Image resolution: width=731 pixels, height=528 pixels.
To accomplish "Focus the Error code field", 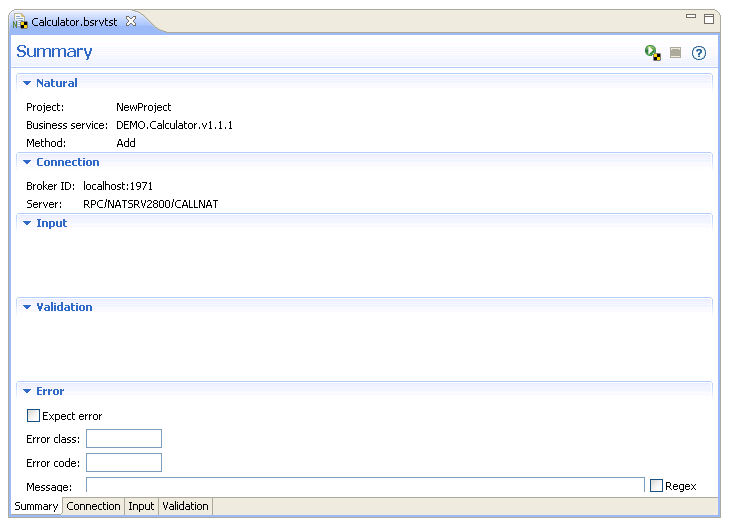I will pos(124,462).
